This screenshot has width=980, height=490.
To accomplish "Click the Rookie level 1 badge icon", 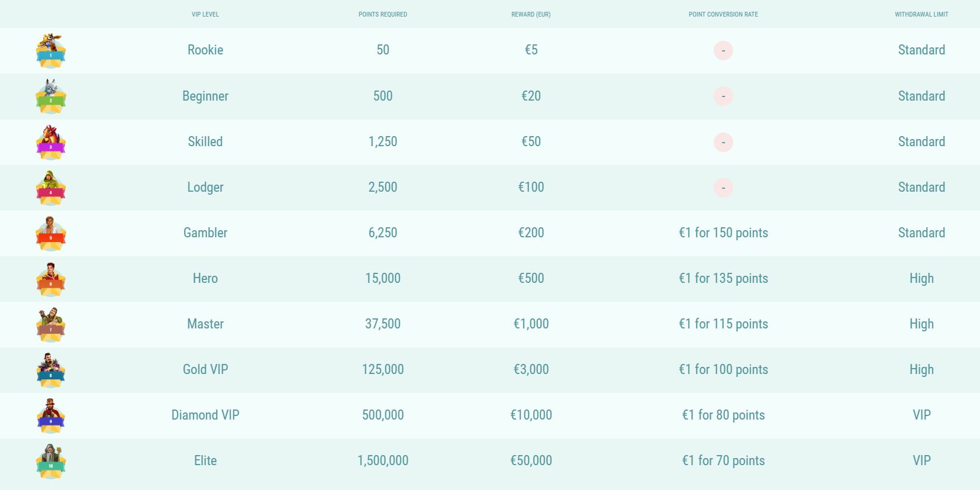I will click(x=50, y=50).
